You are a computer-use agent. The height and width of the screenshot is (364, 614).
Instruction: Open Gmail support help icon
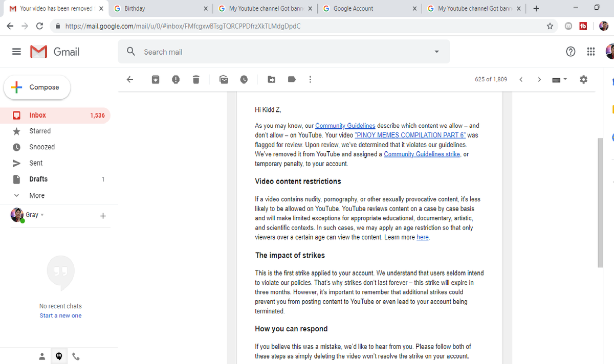571,52
